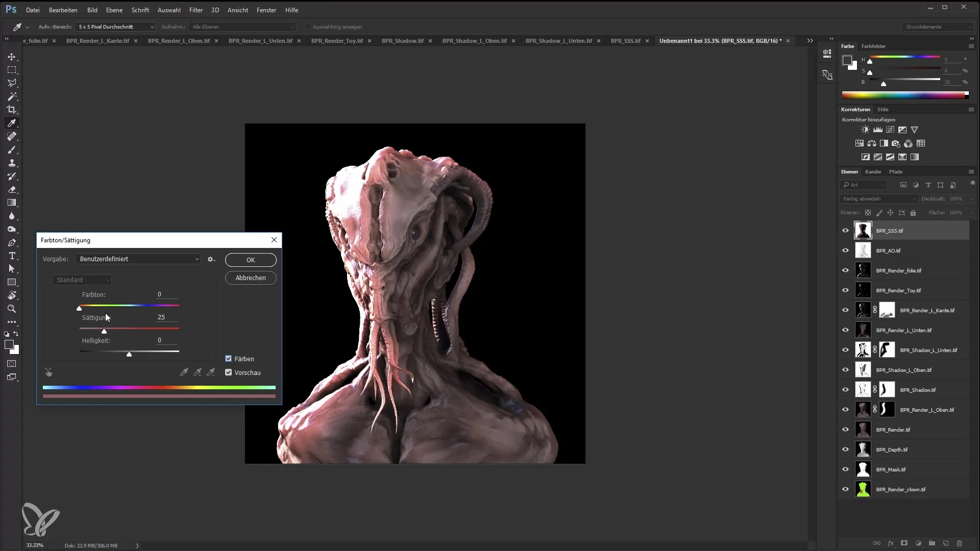
Task: Switch to BPR_Shadow.tif document tab
Action: tap(403, 41)
